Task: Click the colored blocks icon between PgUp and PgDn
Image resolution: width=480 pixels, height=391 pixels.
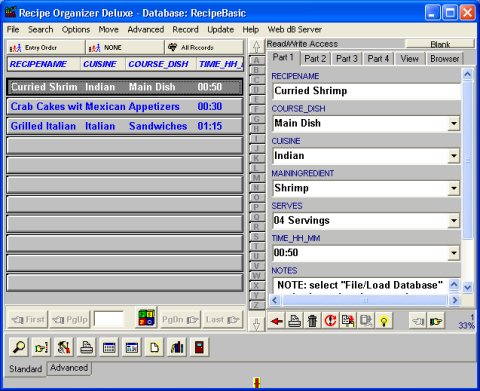Action: pyautogui.click(x=147, y=318)
